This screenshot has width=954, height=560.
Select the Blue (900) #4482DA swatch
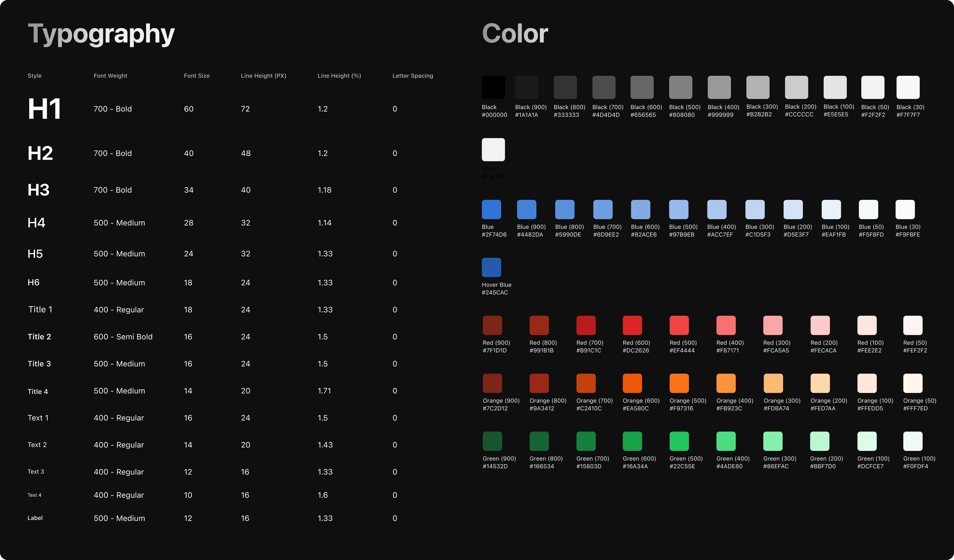[x=526, y=209]
